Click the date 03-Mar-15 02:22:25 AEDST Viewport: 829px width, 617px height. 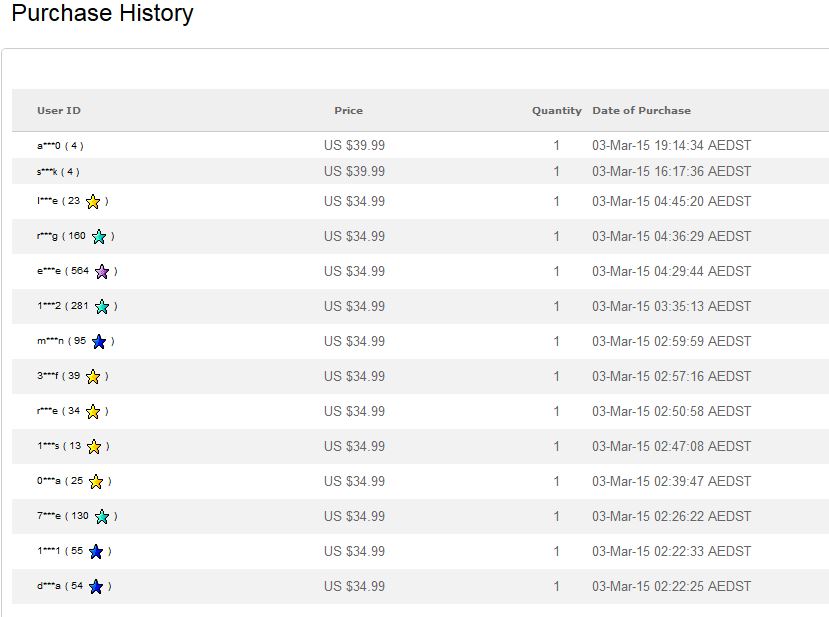pyautogui.click(x=671, y=586)
